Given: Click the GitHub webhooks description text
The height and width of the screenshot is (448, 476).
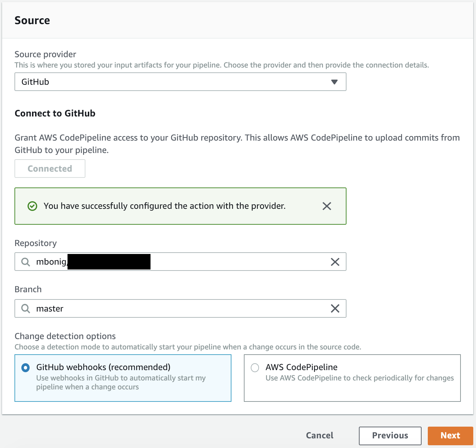Looking at the screenshot, I should 121,383.
